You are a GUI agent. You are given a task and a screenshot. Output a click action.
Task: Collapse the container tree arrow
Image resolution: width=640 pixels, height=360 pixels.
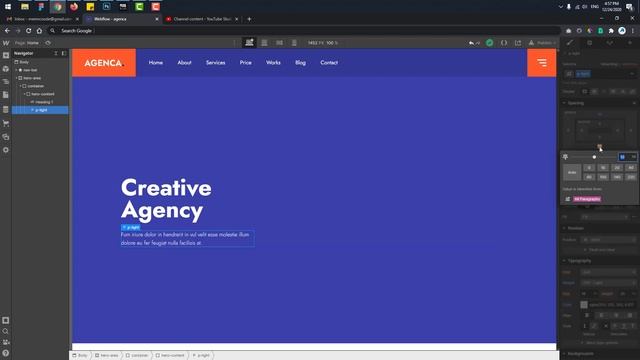[x=21, y=86]
